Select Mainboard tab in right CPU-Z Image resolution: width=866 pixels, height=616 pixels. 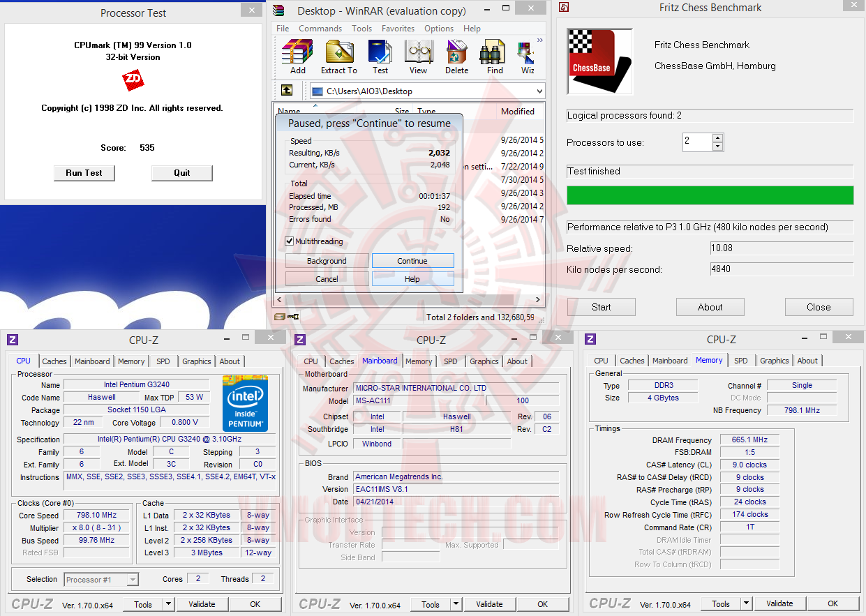pos(670,361)
